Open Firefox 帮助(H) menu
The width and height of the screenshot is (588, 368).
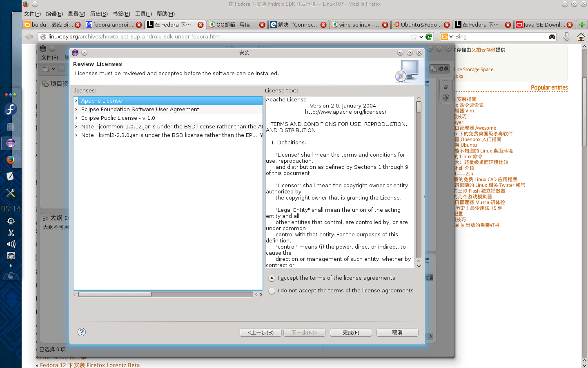coord(166,14)
